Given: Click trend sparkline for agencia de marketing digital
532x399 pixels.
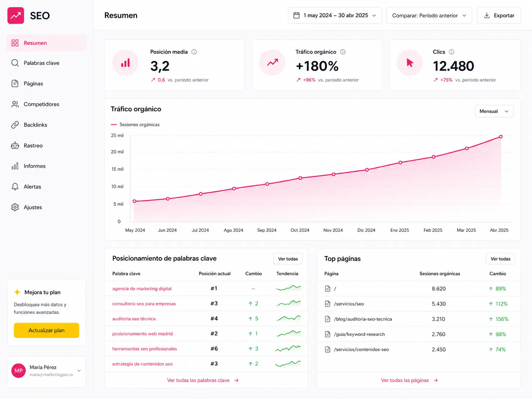Looking at the screenshot, I should coord(288,288).
